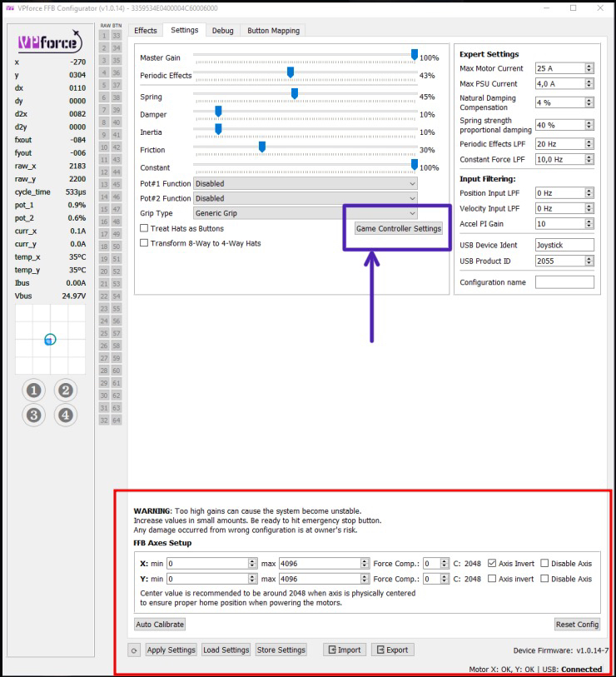Click round button indicator 3
The width and height of the screenshot is (616, 677).
33,416
